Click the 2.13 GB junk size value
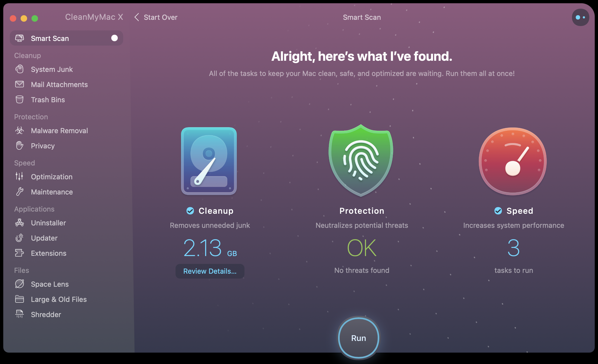Screen dimensions: 598x364 click(210, 248)
